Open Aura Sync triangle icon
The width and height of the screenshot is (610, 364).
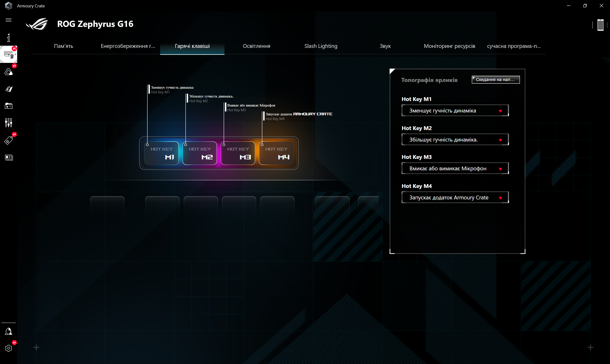(x=9, y=72)
